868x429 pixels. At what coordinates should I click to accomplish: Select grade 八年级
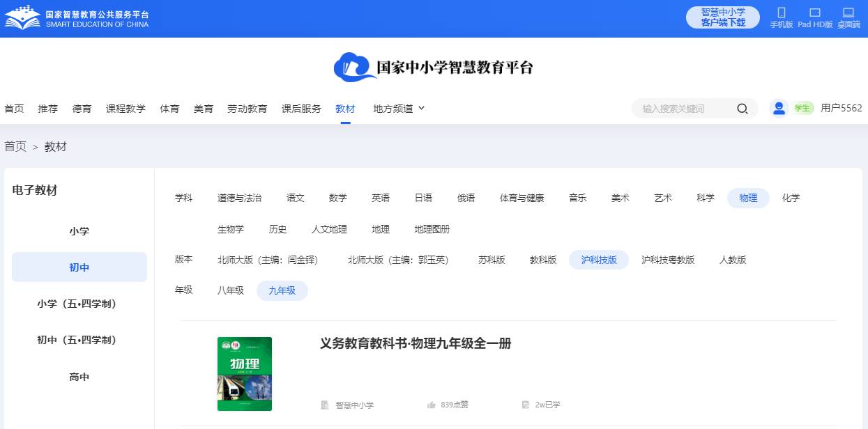coord(231,290)
